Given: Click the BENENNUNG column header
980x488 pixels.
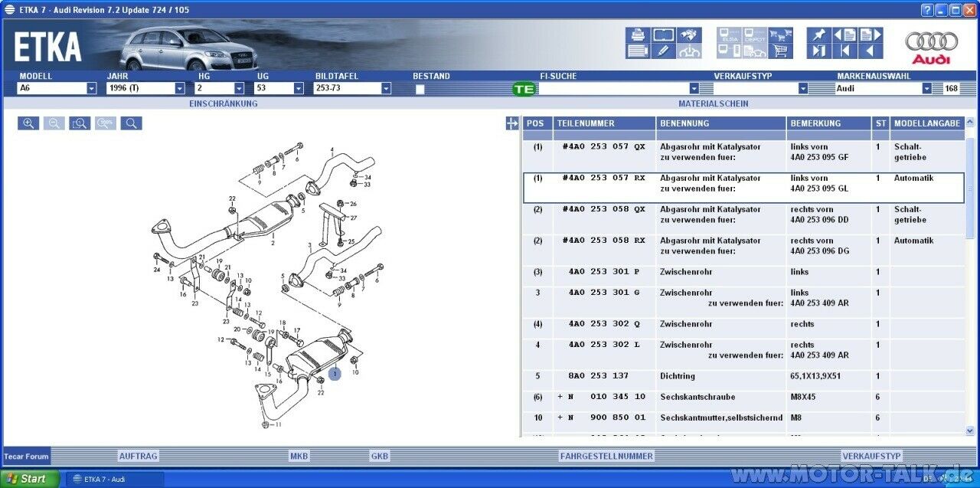Looking at the screenshot, I should pyautogui.click(x=722, y=123).
